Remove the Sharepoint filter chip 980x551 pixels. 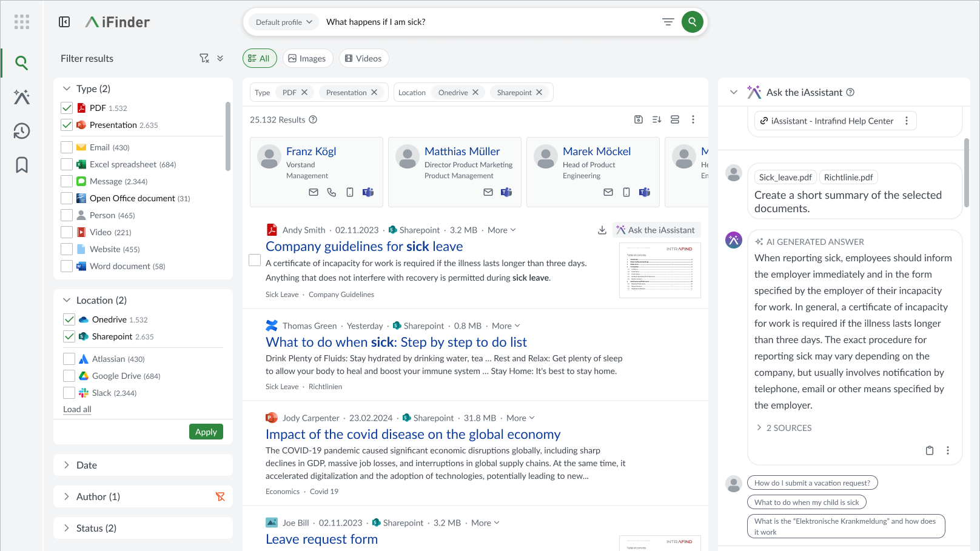coord(539,92)
